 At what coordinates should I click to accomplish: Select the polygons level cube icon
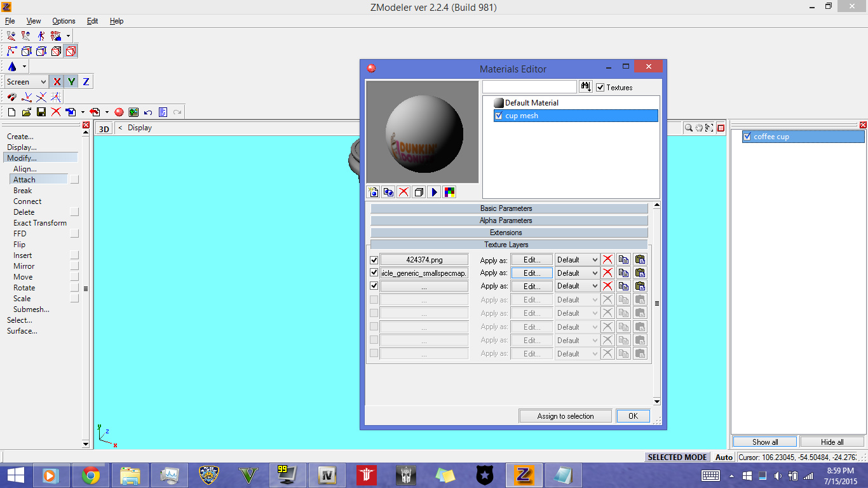tap(56, 51)
